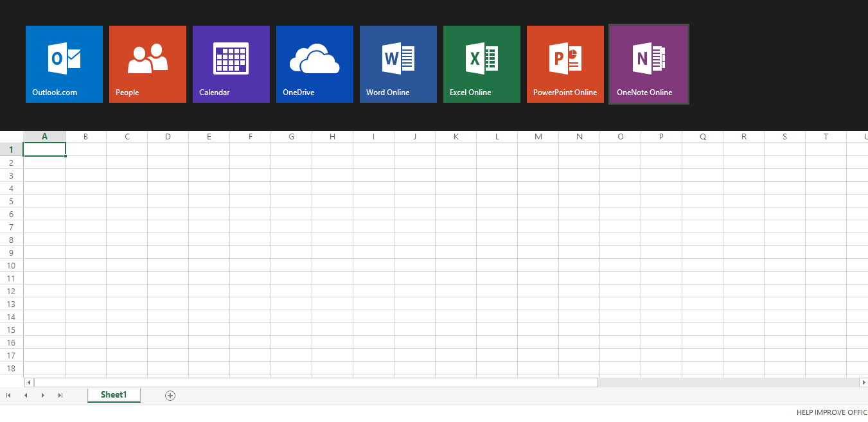Select column Q header
The height and width of the screenshot is (422, 868).
(x=703, y=137)
